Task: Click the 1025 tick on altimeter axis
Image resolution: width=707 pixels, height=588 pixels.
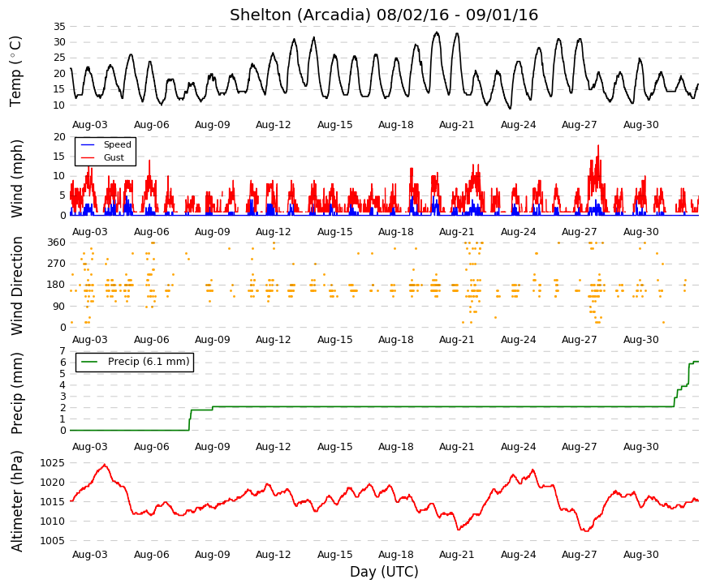Action: click(x=52, y=463)
